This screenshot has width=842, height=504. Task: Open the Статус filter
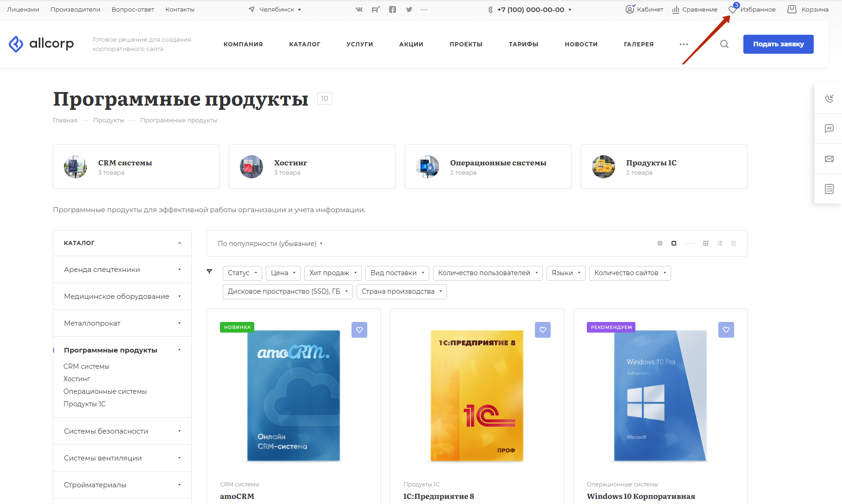242,273
